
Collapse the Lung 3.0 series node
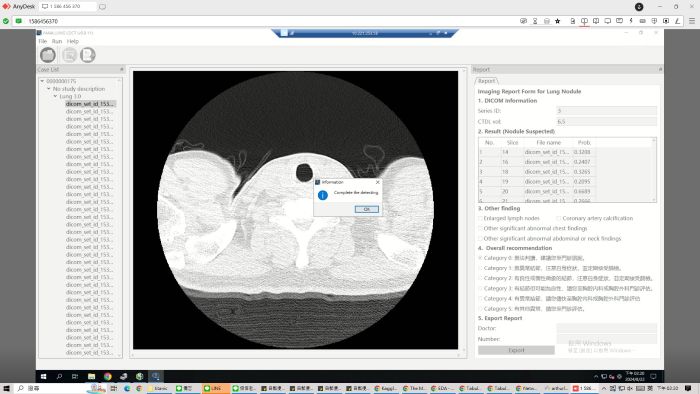click(55, 96)
